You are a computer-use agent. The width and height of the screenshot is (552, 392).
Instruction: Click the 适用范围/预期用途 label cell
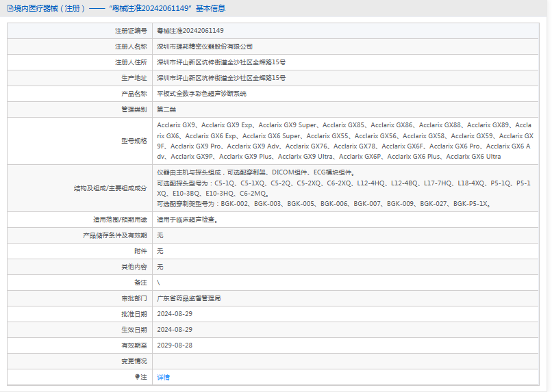click(x=80, y=220)
